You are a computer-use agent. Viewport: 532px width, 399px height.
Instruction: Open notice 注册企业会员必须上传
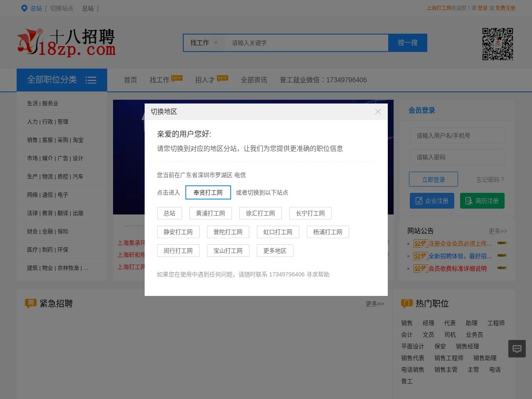coord(460,244)
